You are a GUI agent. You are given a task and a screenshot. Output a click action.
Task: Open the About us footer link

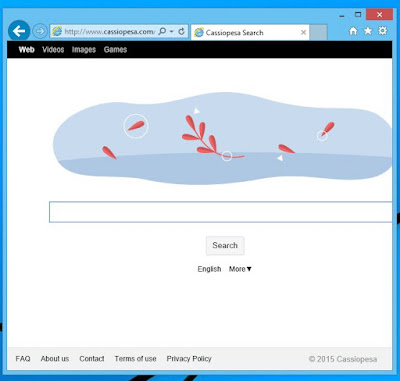(55, 359)
